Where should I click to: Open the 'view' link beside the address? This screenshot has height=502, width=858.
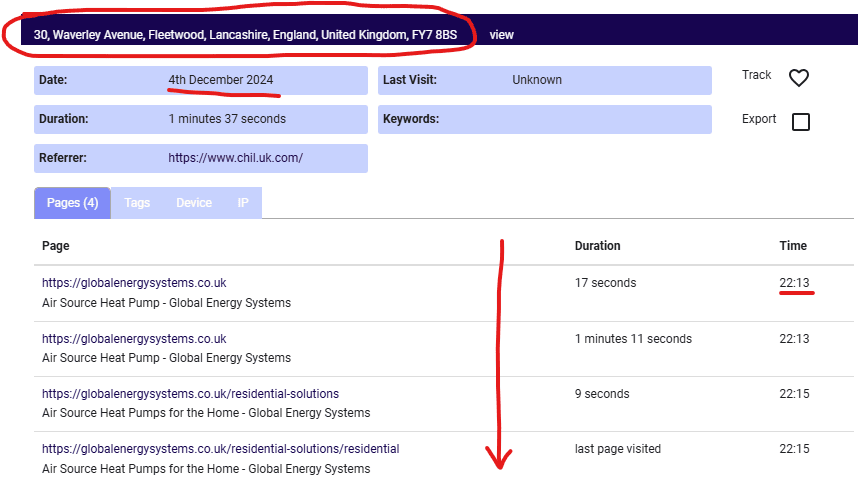tap(501, 35)
